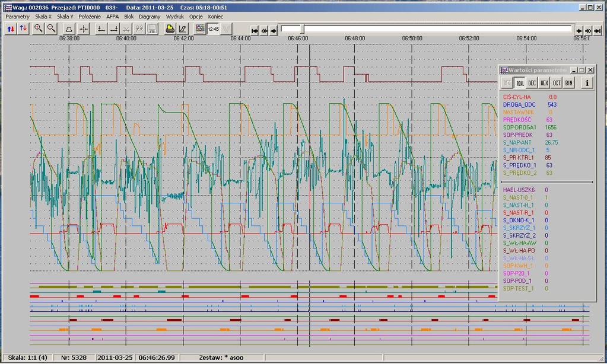The width and height of the screenshot is (607, 364).
Task: Click the Wartości parametrów panel title icon
Action: pyautogui.click(x=504, y=70)
